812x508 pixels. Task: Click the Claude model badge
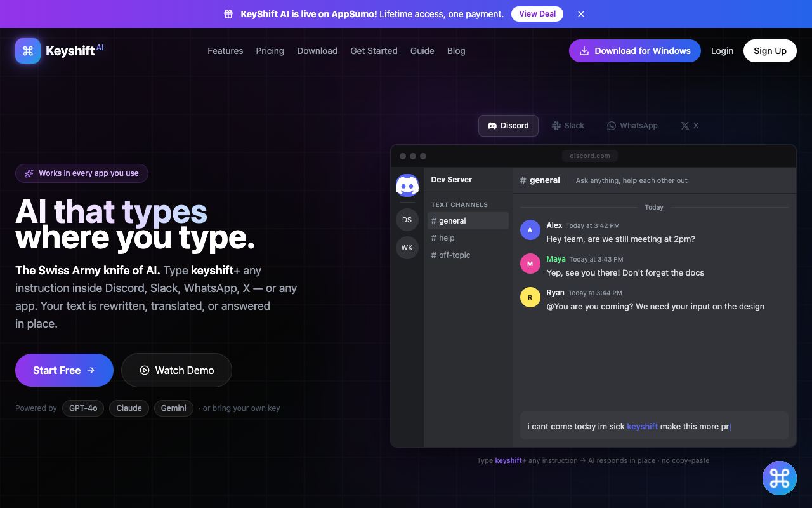point(129,408)
